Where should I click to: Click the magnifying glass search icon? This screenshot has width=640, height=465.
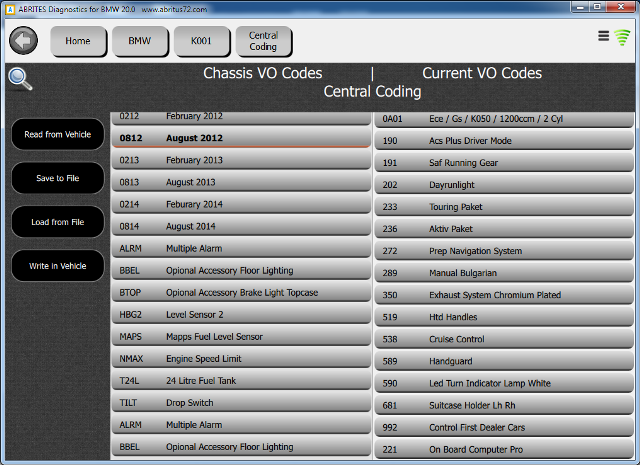(20, 79)
